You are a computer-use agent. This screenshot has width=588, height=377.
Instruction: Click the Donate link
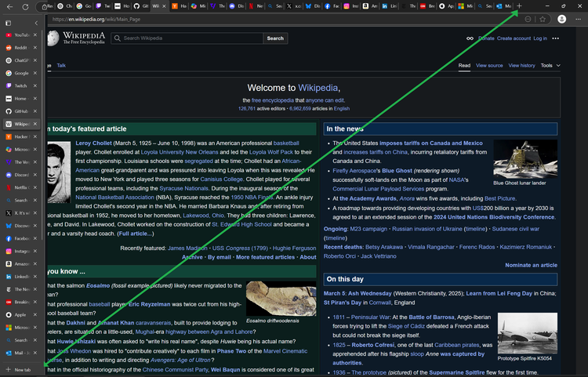[486, 38]
